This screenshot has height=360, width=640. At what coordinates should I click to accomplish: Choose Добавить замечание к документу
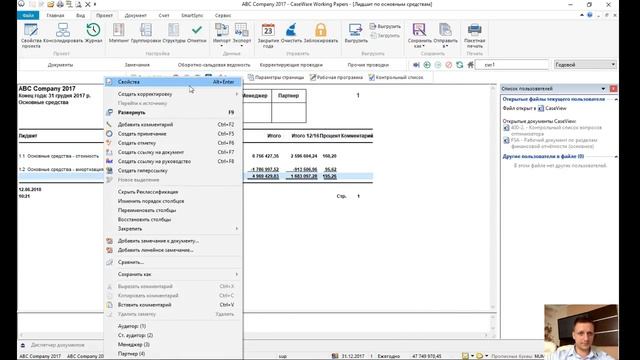(x=173, y=241)
